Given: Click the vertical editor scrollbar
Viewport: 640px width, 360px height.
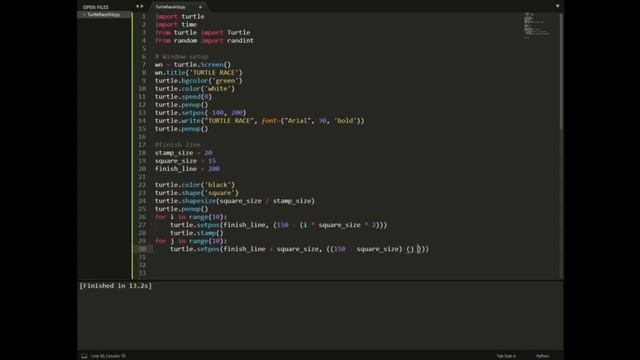Looking at the screenshot, I should coord(561,71).
